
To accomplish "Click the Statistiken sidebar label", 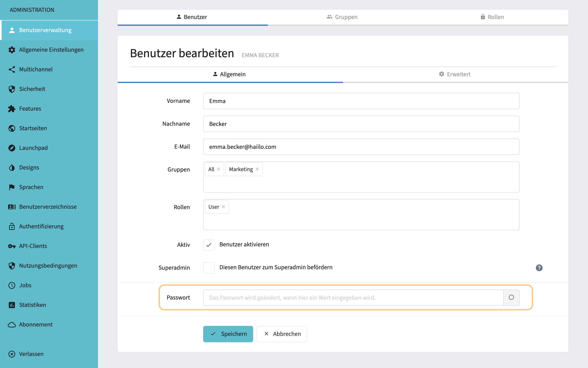I will tap(32, 305).
